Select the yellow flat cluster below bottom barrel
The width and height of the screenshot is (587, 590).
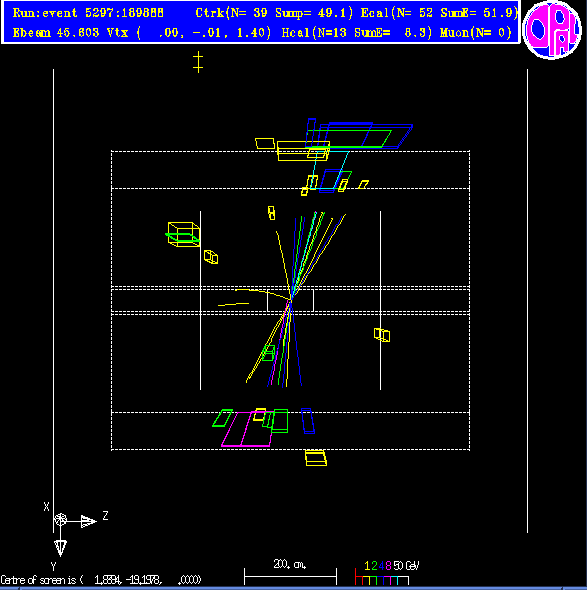[x=316, y=458]
